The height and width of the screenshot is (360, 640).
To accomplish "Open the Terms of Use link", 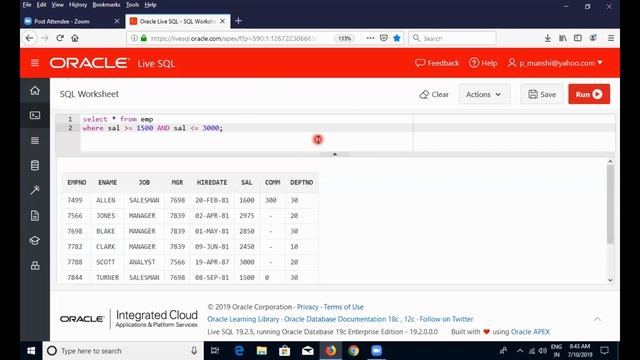I will point(343,307).
